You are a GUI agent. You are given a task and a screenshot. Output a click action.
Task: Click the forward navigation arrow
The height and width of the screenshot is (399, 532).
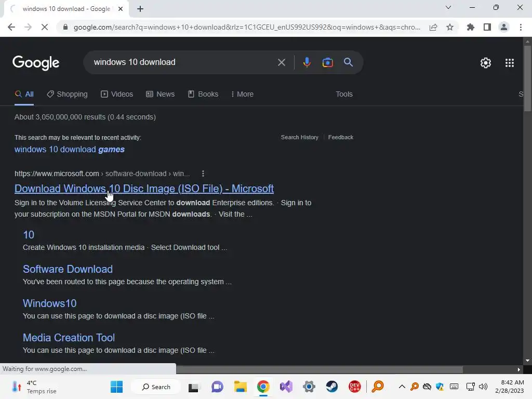pyautogui.click(x=28, y=27)
